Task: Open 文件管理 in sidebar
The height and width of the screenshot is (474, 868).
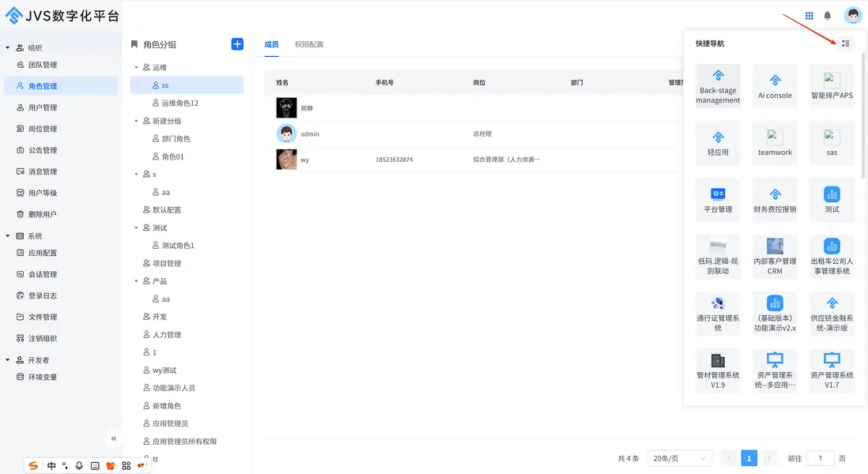Action: 61,317
